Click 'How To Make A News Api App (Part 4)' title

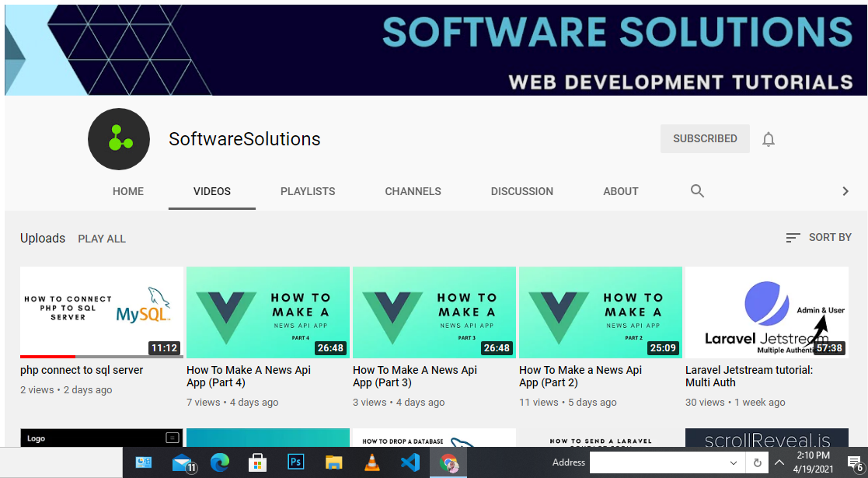point(249,376)
